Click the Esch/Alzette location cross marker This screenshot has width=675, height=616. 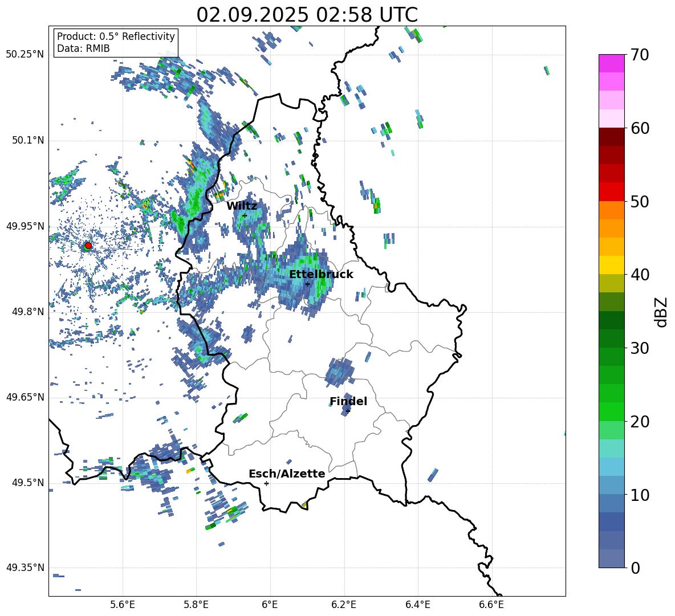click(266, 483)
